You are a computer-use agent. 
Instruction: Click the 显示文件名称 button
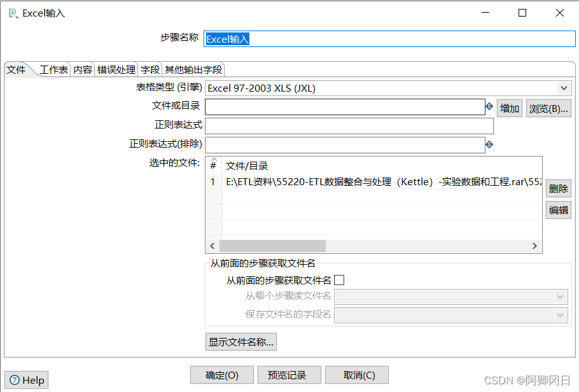tap(241, 342)
